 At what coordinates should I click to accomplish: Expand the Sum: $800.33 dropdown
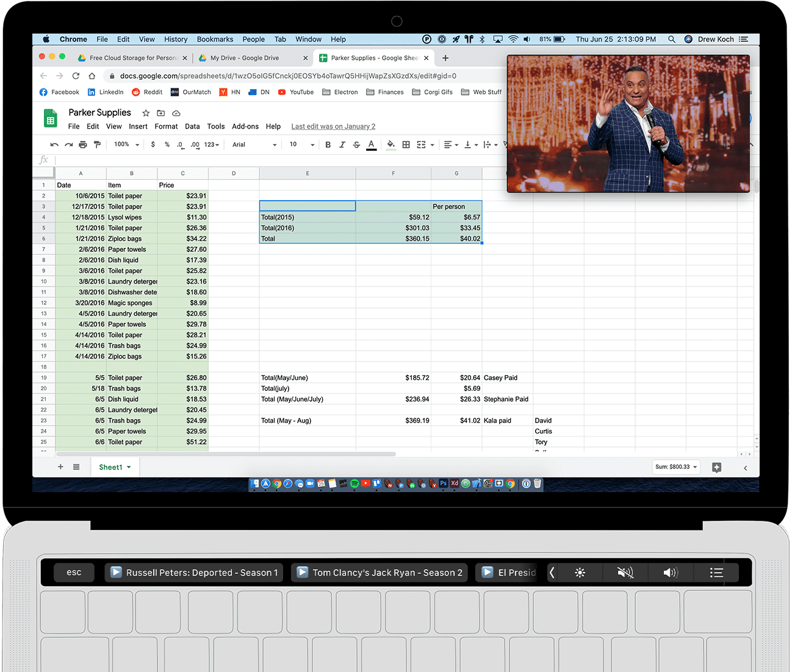click(676, 467)
